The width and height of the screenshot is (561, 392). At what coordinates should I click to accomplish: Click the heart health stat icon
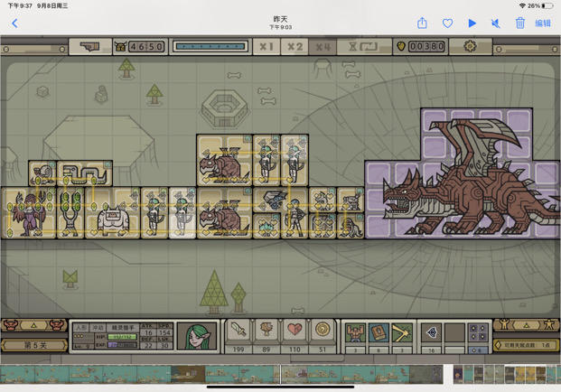click(x=295, y=330)
